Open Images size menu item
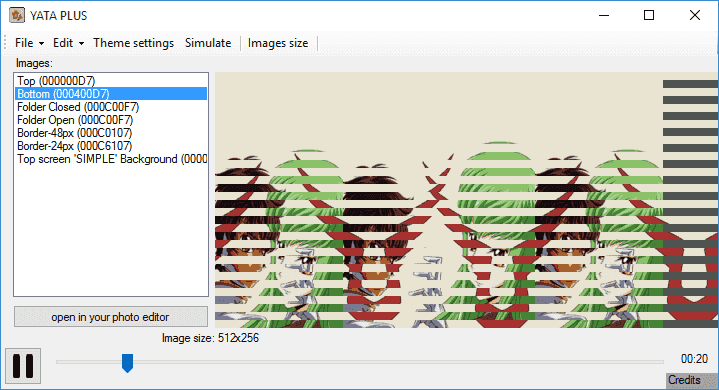The width and height of the screenshot is (719, 390). (278, 43)
